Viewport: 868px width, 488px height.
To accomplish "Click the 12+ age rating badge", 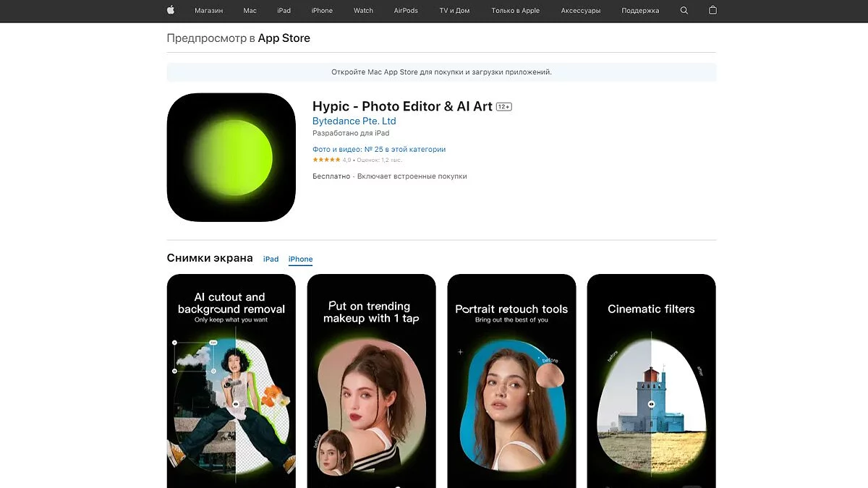I will 504,107.
